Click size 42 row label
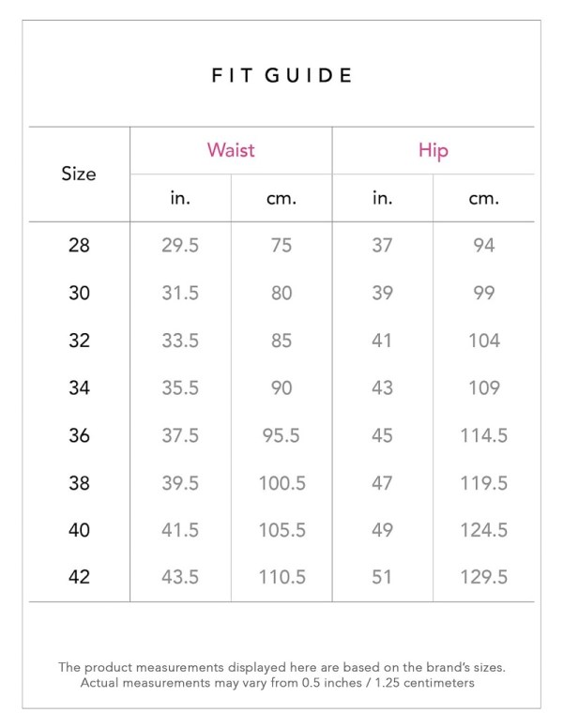Screen dimensions: 563x728 pyautogui.click(x=79, y=577)
